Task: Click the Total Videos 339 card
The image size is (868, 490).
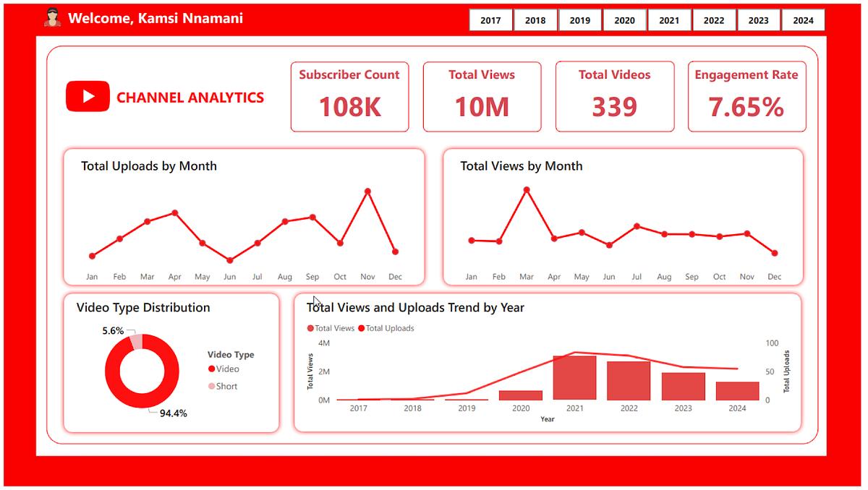Action: pyautogui.click(x=615, y=97)
